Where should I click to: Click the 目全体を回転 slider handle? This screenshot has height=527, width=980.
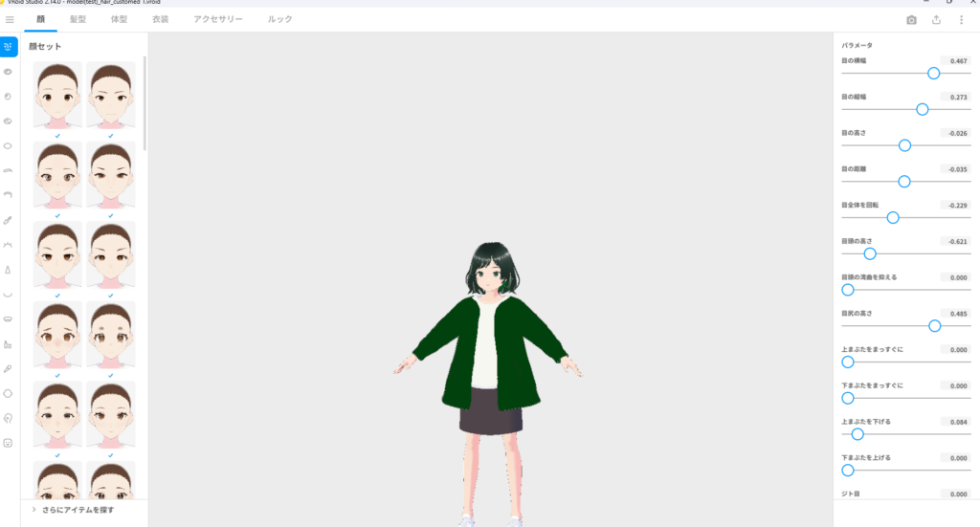coord(893,217)
